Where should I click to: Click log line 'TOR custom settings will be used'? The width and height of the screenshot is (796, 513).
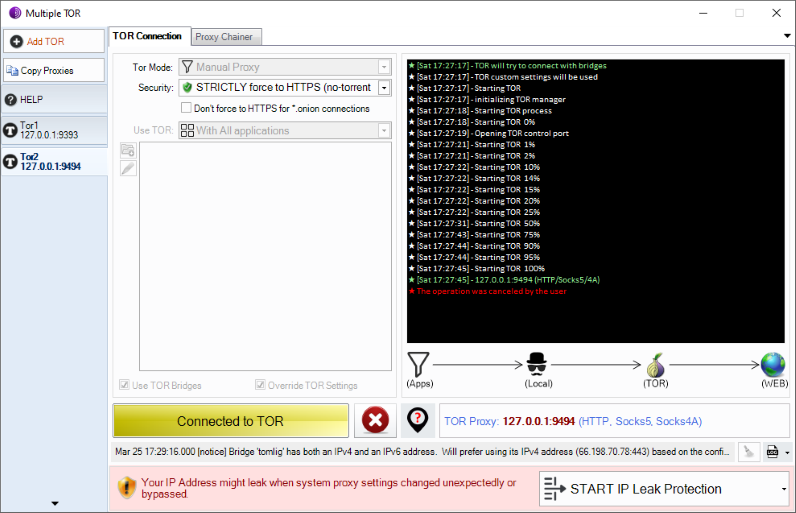503,77
